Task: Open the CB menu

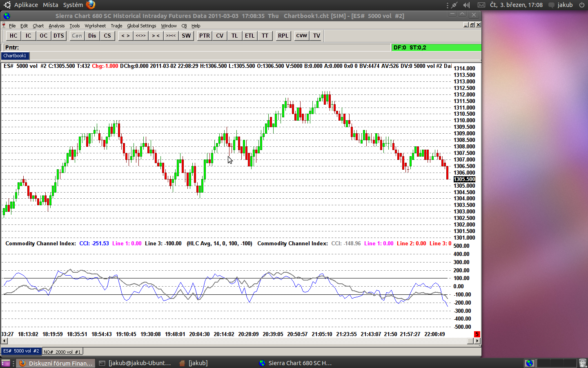Action: pos(184,26)
